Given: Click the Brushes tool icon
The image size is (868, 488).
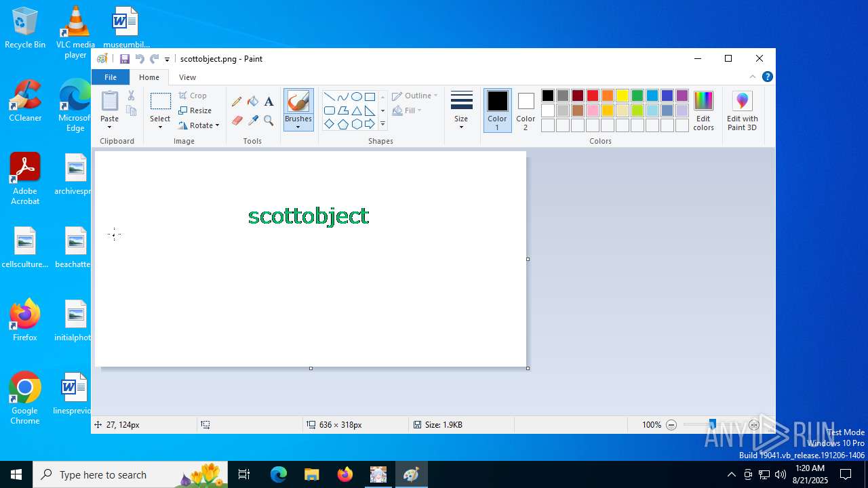Looking at the screenshot, I should click(298, 102).
